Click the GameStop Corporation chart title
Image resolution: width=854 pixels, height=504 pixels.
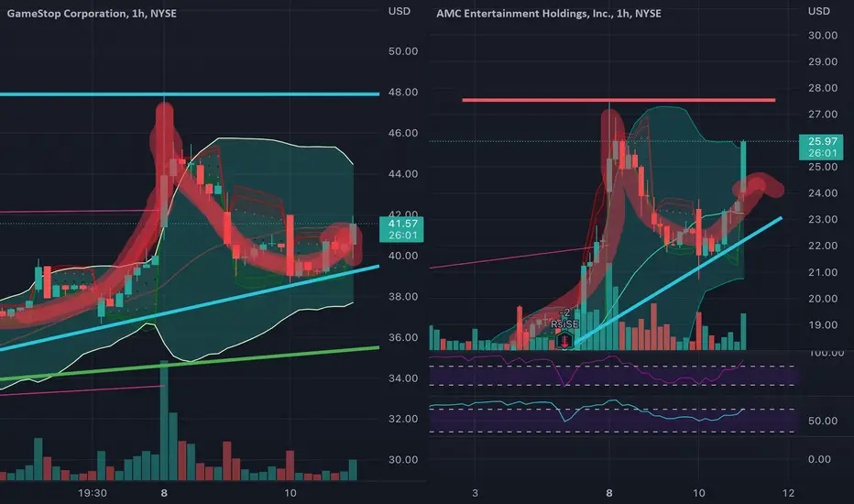coord(92,13)
